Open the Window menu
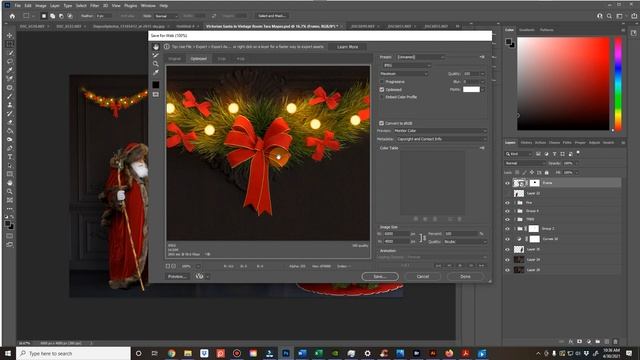This screenshot has height=360, width=640. [148, 6]
